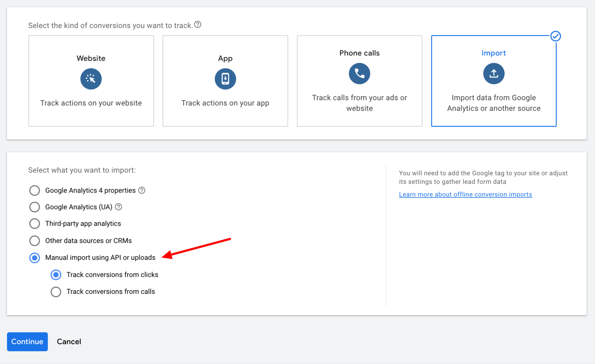Choose Third-party app analytics option
The width and height of the screenshot is (595, 364).
point(35,224)
